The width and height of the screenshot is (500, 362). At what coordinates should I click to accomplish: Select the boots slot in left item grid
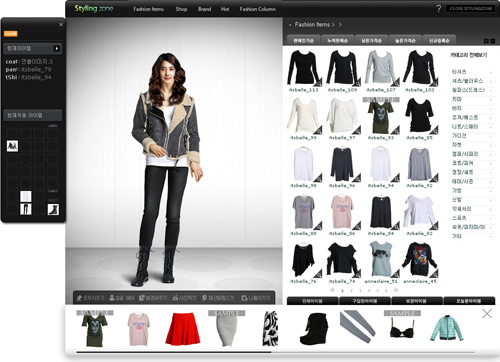(53, 209)
